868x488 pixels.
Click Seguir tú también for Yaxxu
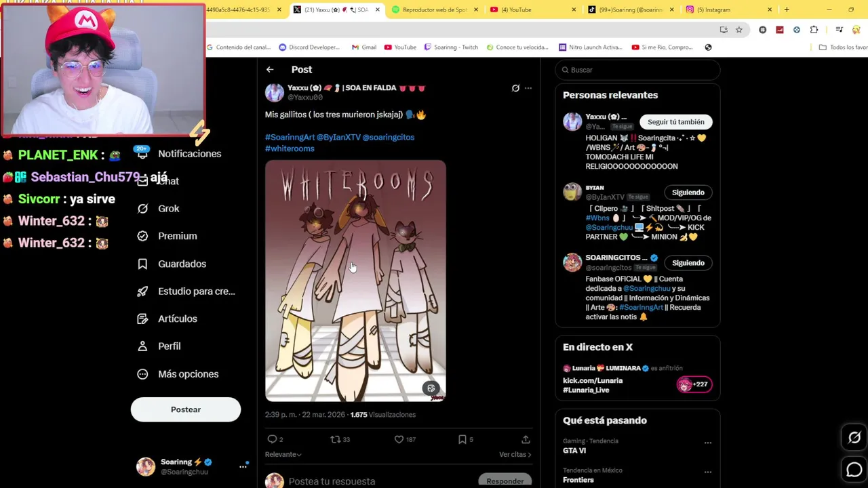pyautogui.click(x=676, y=122)
